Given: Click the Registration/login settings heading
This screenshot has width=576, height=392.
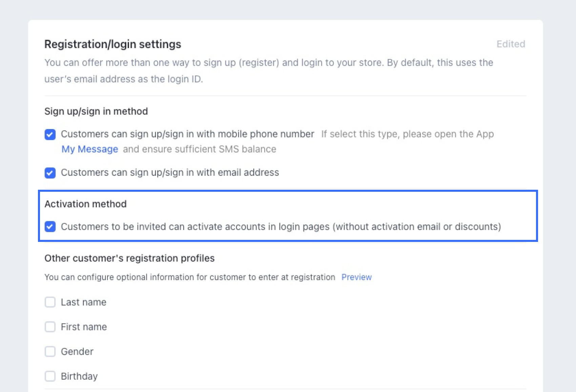Looking at the screenshot, I should pyautogui.click(x=113, y=44).
